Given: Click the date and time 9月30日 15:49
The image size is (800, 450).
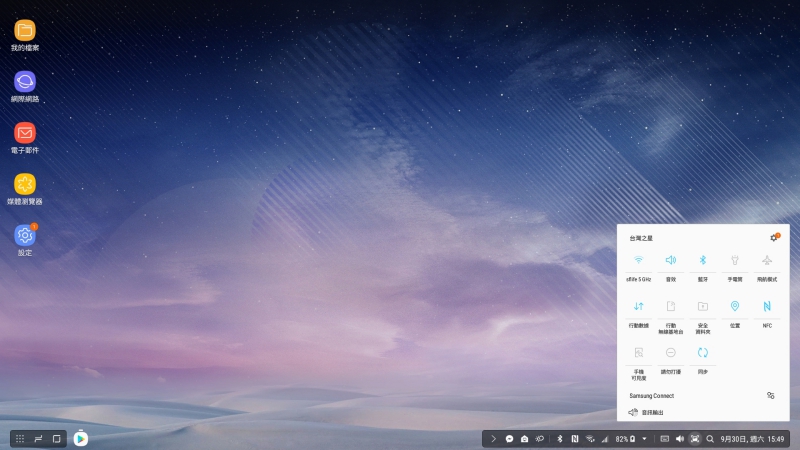Looking at the screenshot, I should 752,439.
